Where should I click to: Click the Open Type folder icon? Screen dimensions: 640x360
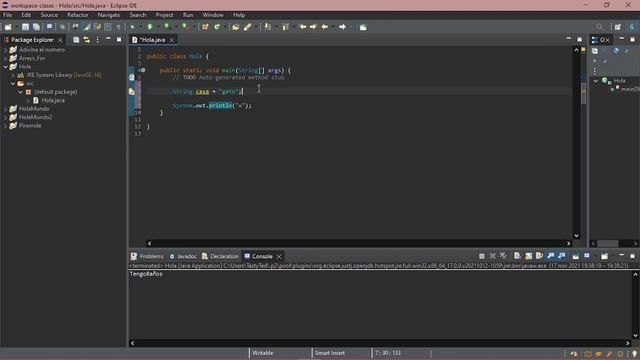236,27
